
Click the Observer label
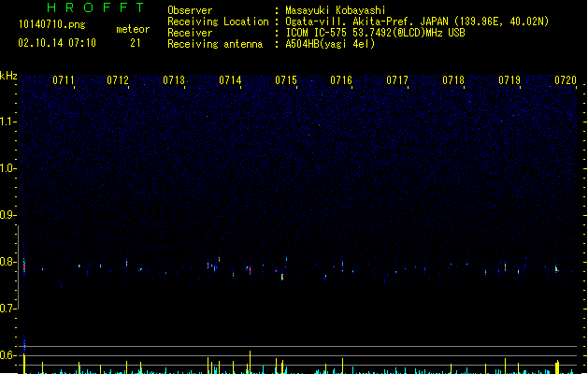(190, 10)
